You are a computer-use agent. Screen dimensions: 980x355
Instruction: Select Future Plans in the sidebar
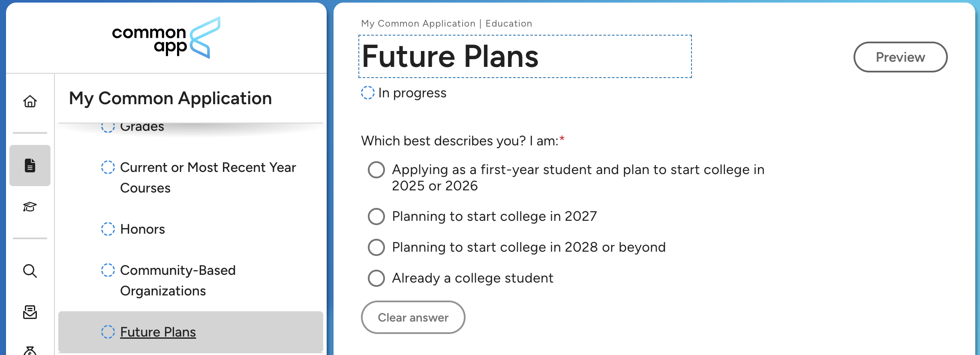point(158,332)
